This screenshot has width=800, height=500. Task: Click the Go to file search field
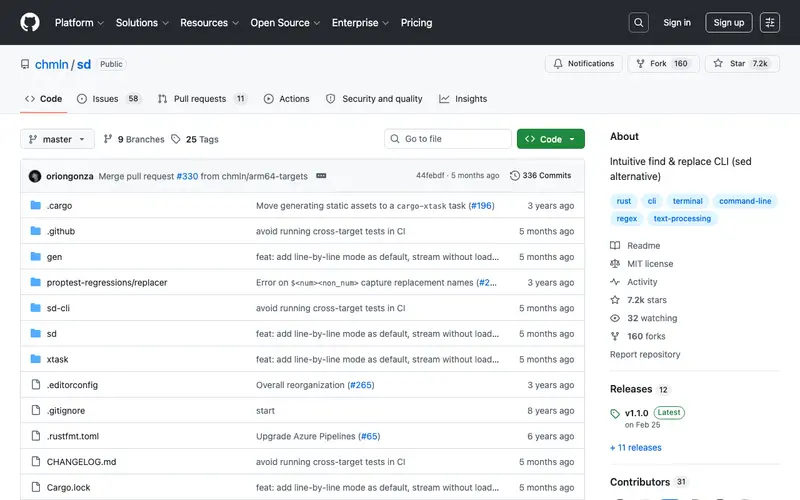click(x=447, y=139)
